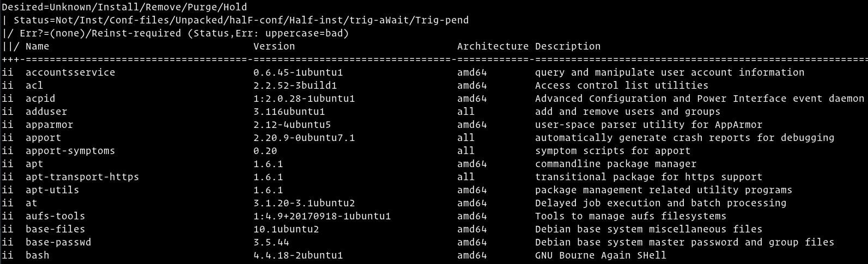
Task: Click the apport-symptoms package name
Action: [70, 151]
